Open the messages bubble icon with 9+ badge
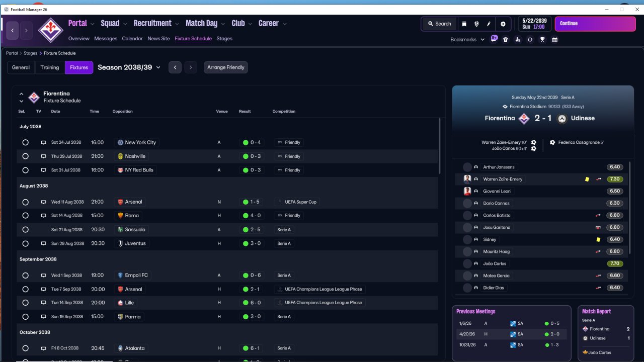644x362 pixels. 494,39
